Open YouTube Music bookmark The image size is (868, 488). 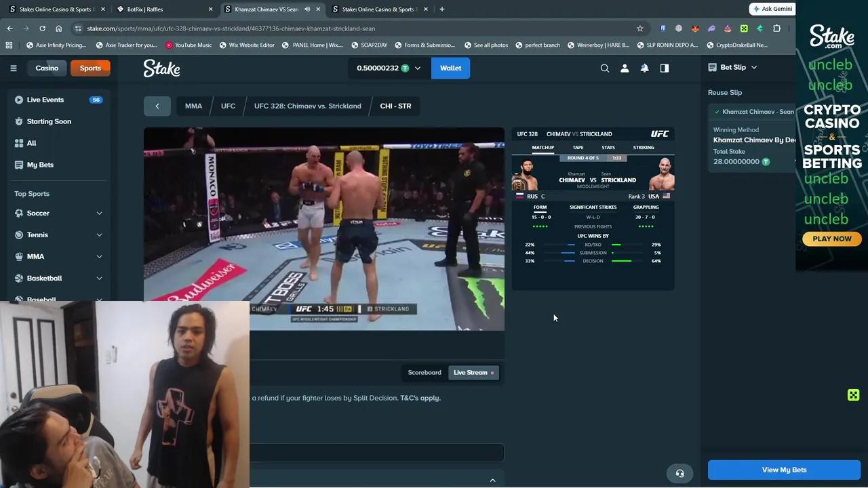tap(189, 45)
